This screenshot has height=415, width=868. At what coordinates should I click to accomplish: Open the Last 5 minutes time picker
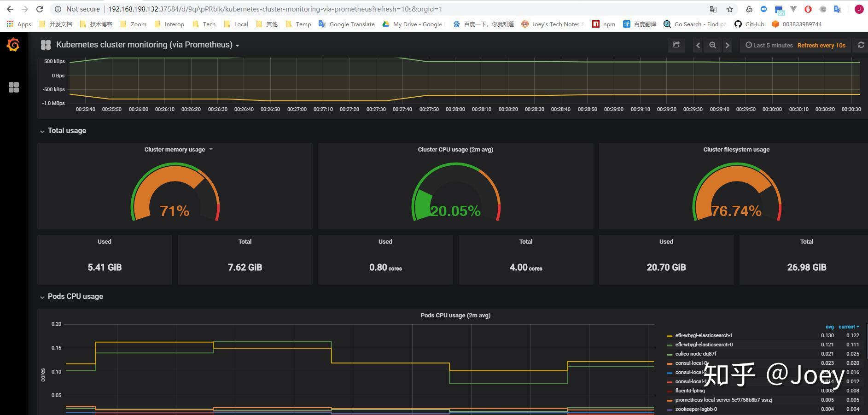(772, 45)
